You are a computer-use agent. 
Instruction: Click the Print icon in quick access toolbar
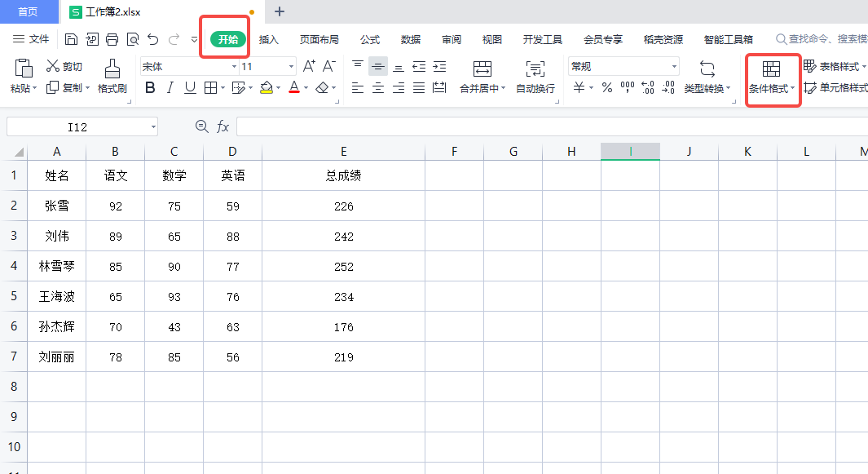(x=112, y=39)
